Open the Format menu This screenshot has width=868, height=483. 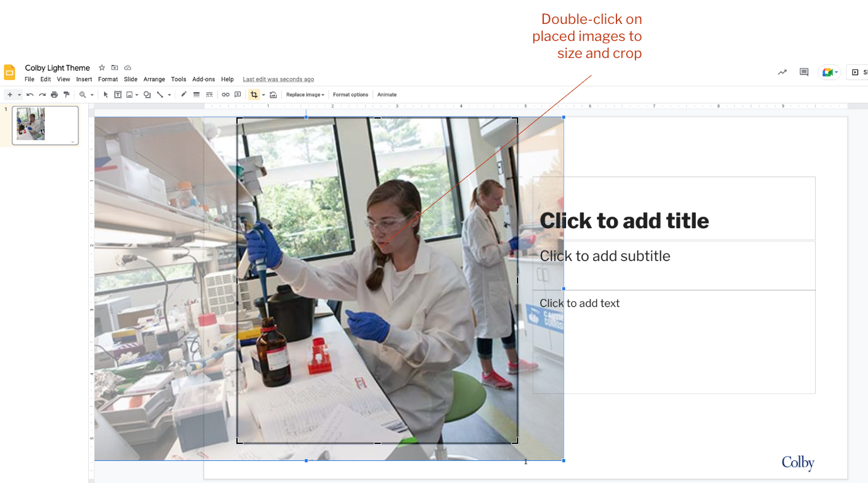point(108,79)
